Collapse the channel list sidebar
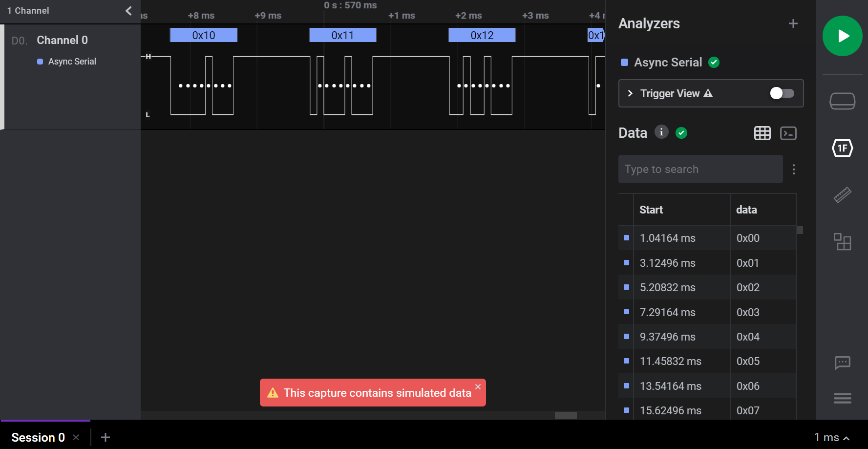This screenshot has width=868, height=449. point(128,10)
